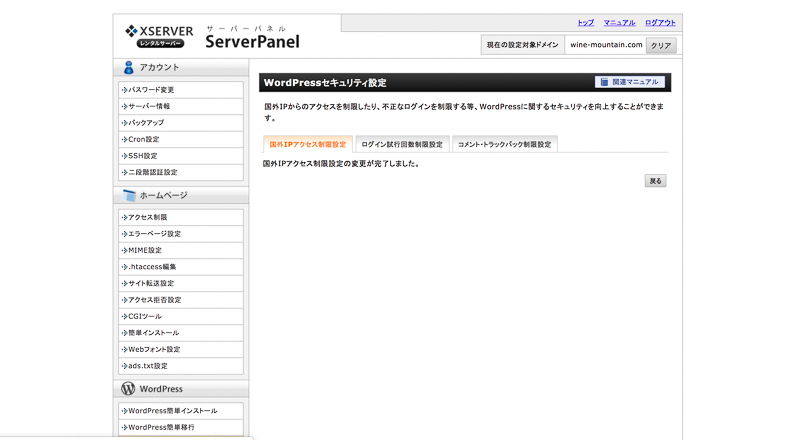
Task: Open アクセス拒否設定 in the sidebar
Action: click(181, 300)
